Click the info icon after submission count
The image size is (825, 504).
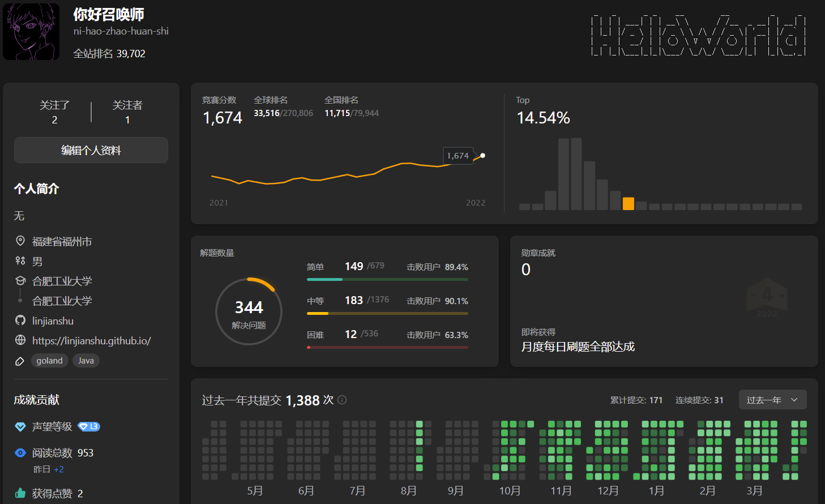click(342, 400)
